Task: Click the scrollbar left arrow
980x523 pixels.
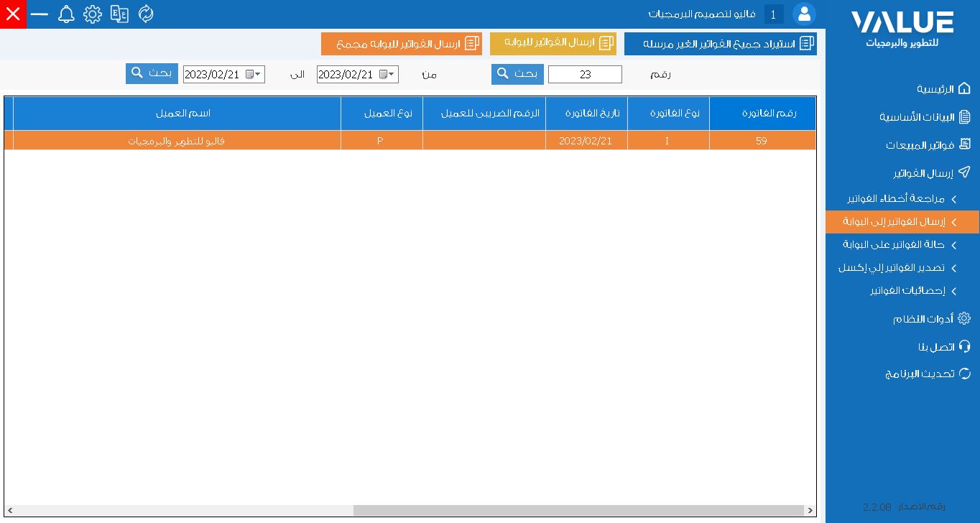Action: point(9,510)
